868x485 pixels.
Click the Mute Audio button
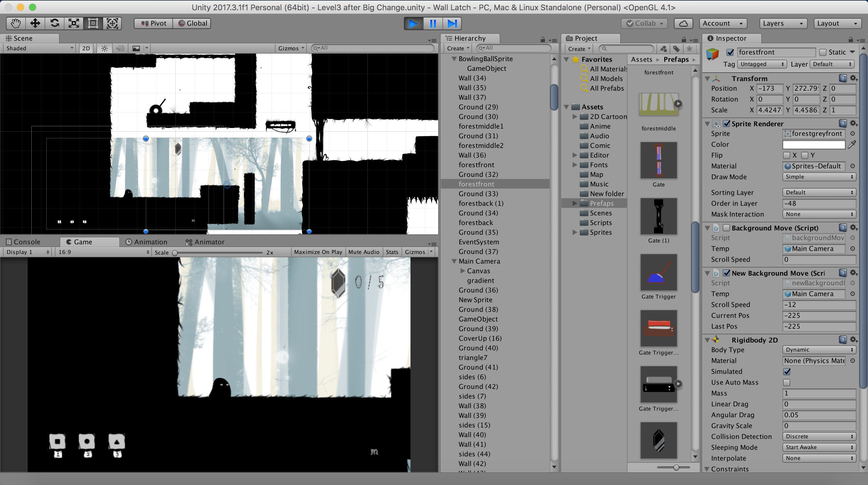(363, 252)
